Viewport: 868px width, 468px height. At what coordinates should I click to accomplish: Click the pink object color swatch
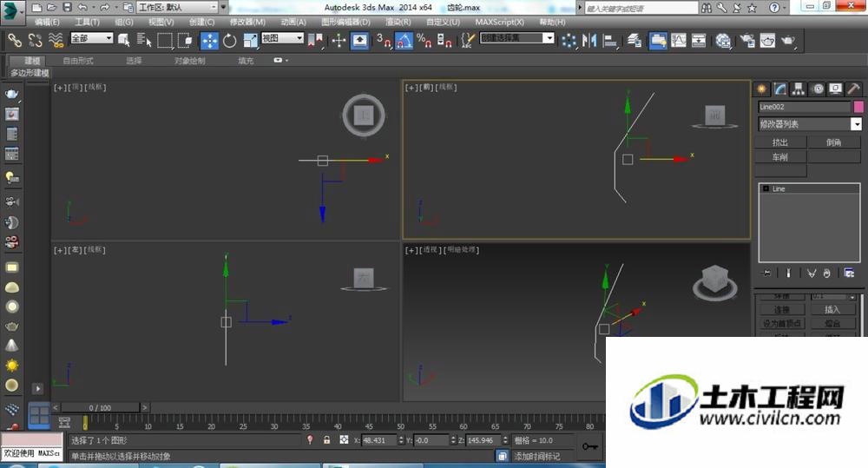coord(858,106)
